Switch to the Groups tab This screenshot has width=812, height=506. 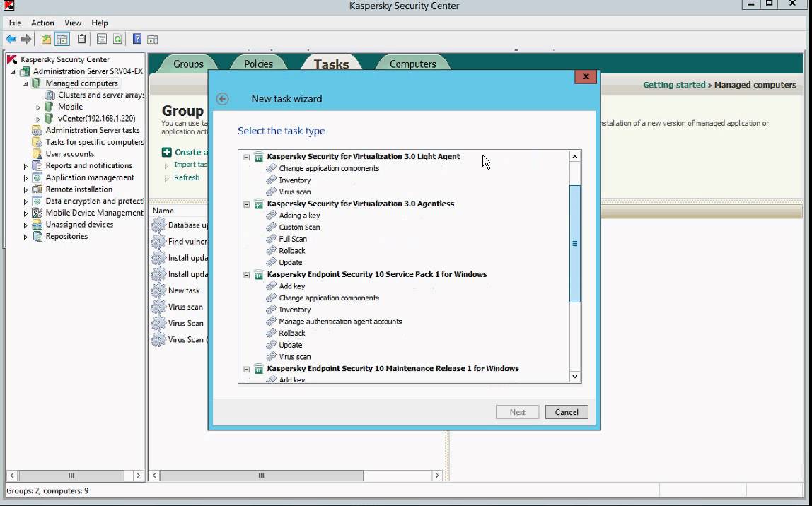pyautogui.click(x=188, y=64)
